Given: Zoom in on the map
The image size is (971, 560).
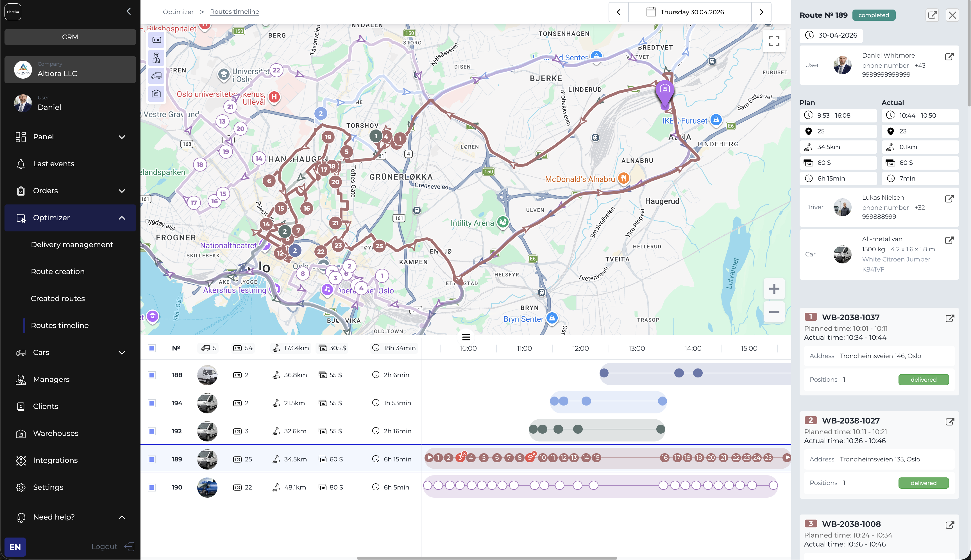Looking at the screenshot, I should 774,289.
